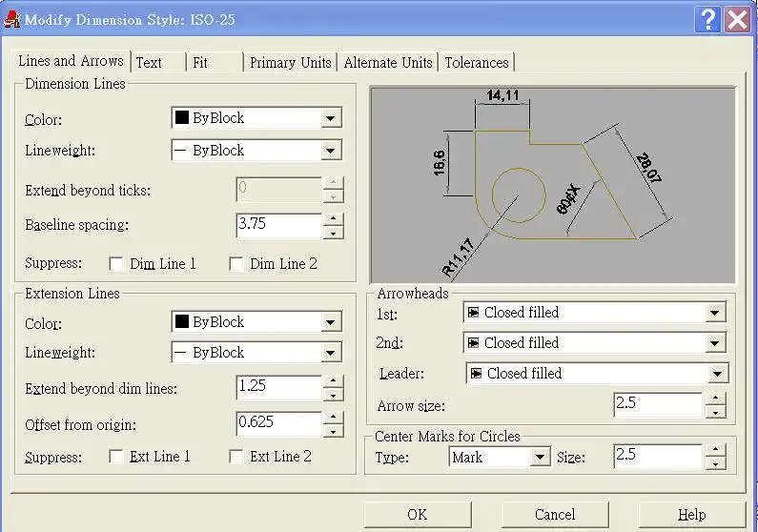Toggle the Dim Line 2 suppress checkbox

click(236, 264)
